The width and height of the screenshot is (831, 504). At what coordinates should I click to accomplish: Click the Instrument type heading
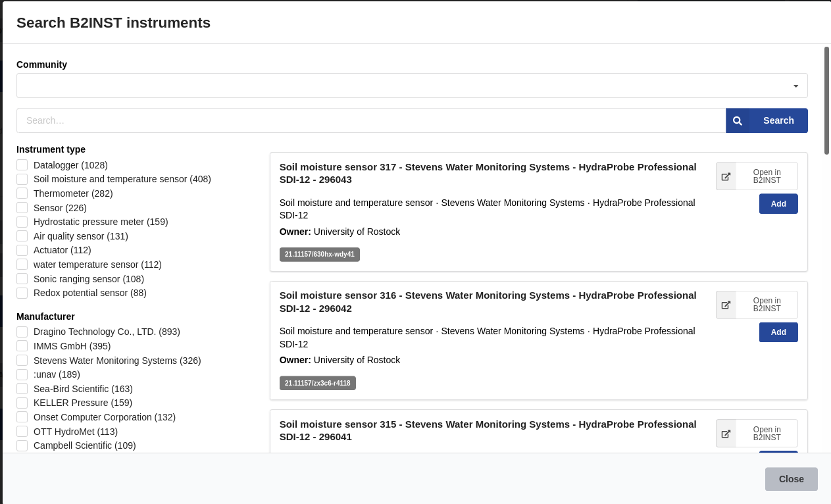click(x=51, y=149)
